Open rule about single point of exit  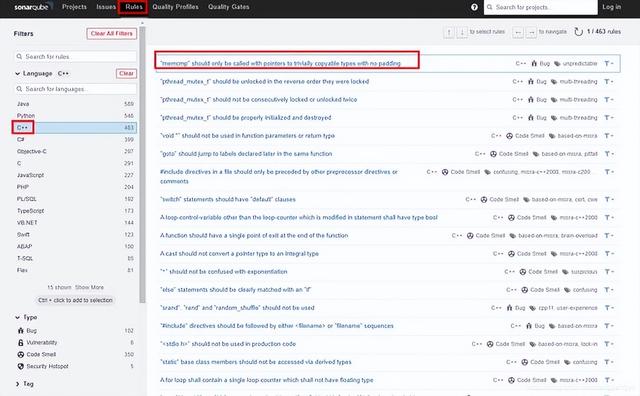pos(254,236)
